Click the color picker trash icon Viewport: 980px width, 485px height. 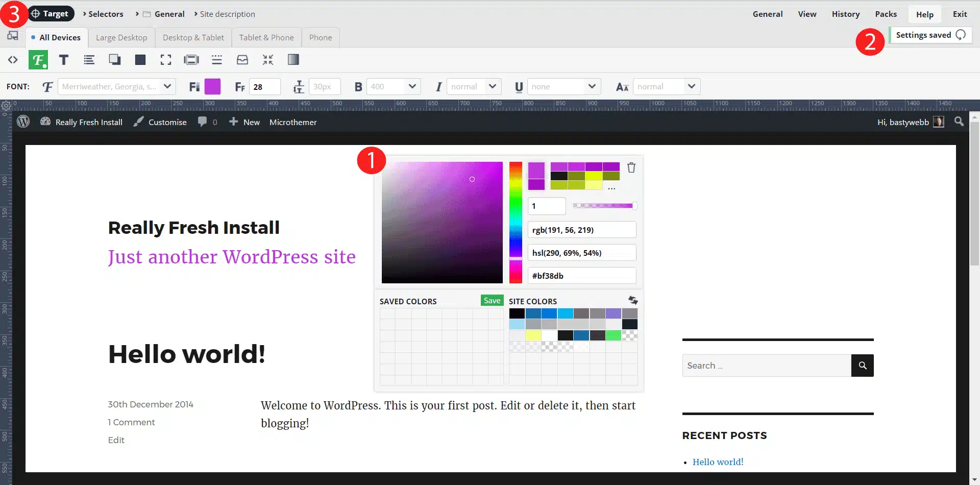(x=631, y=167)
